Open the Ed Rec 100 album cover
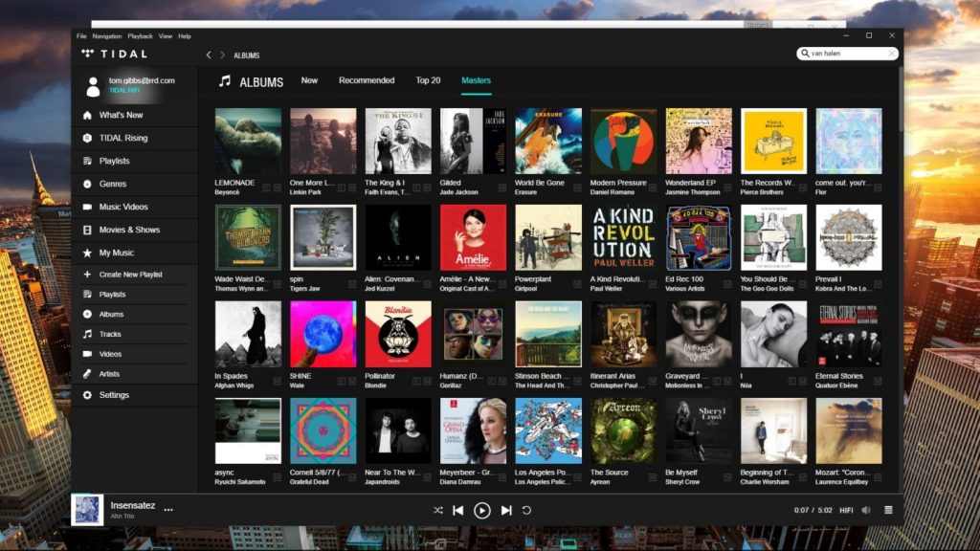 [698, 237]
